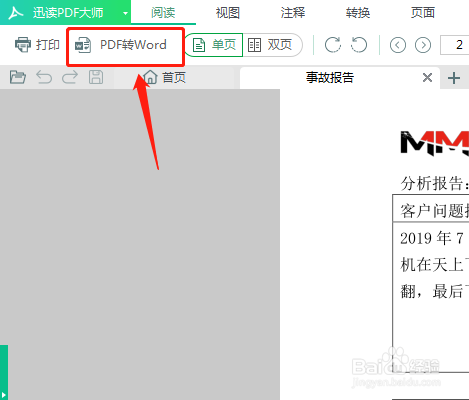Viewport: 469px width, 400px height.
Task: Add a new tab with plus button
Action: pos(454,78)
